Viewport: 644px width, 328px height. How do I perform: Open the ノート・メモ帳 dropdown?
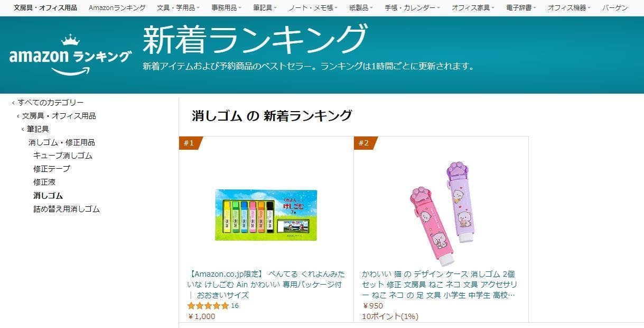pyautogui.click(x=310, y=8)
